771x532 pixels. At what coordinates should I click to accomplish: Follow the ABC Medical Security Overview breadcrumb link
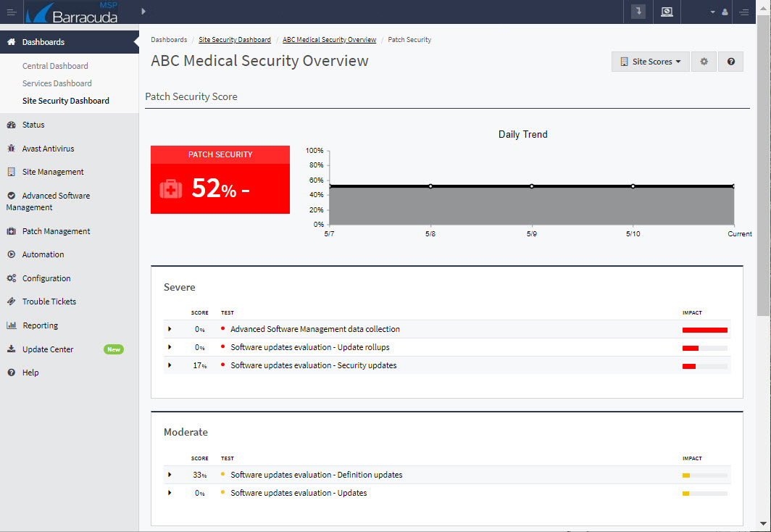pos(330,40)
